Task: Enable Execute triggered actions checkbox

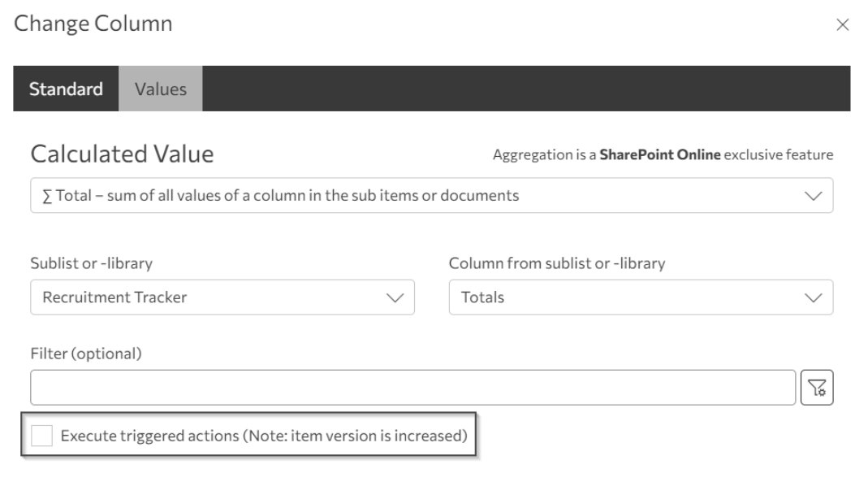Action: tap(41, 436)
